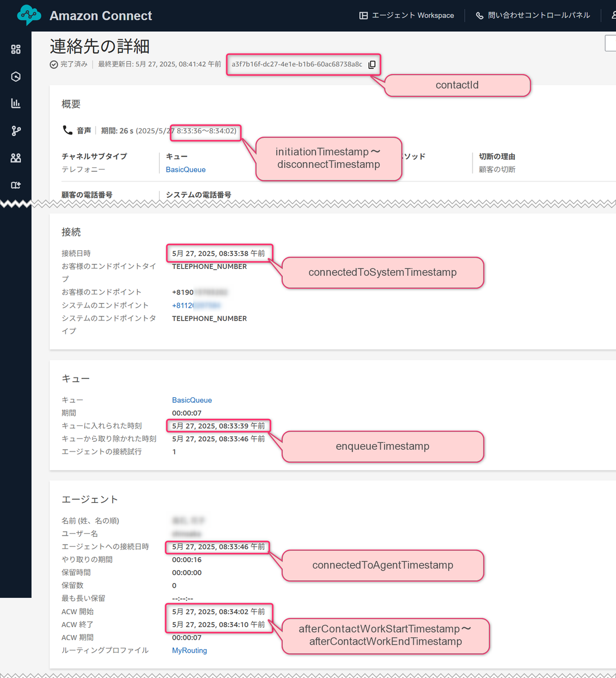Click enqueue time 08:33:39 value

[x=219, y=426]
